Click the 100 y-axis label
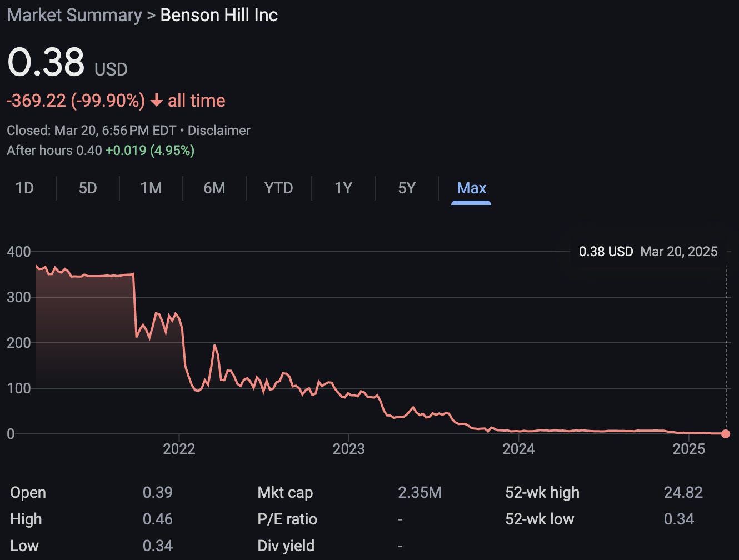 tap(19, 388)
